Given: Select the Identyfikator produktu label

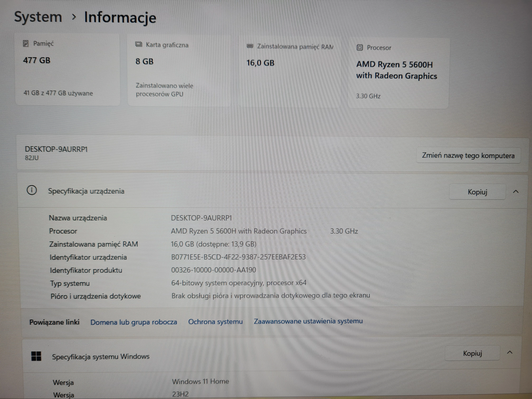Looking at the screenshot, I should [x=86, y=270].
